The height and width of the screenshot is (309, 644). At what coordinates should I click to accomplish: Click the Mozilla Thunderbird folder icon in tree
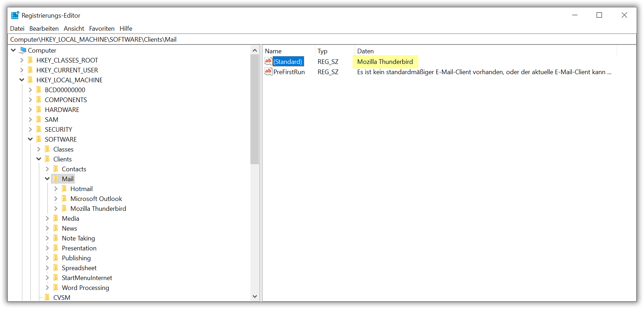64,208
